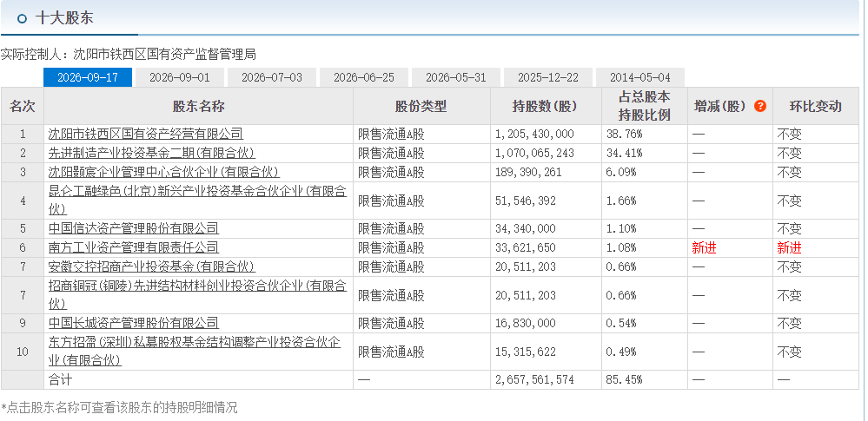Select the 2014-05-04 date tab

point(640,77)
